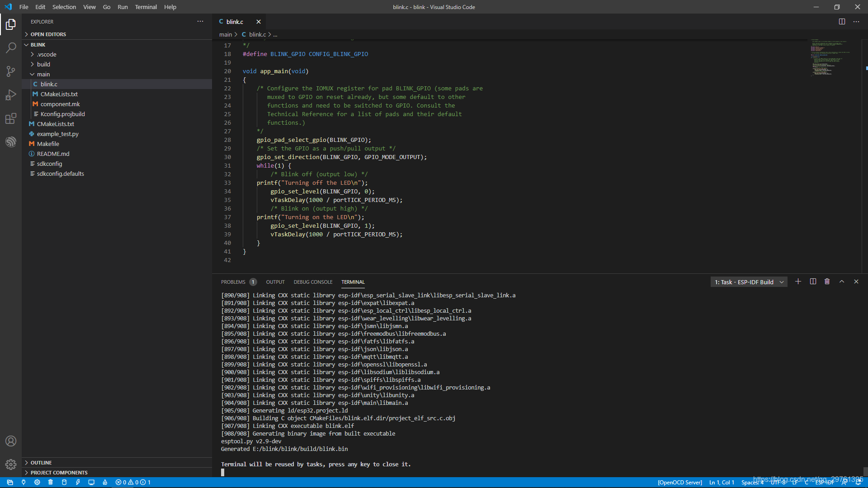Open the Manage gear icon
Viewport: 868px width, 488px height.
(11, 464)
